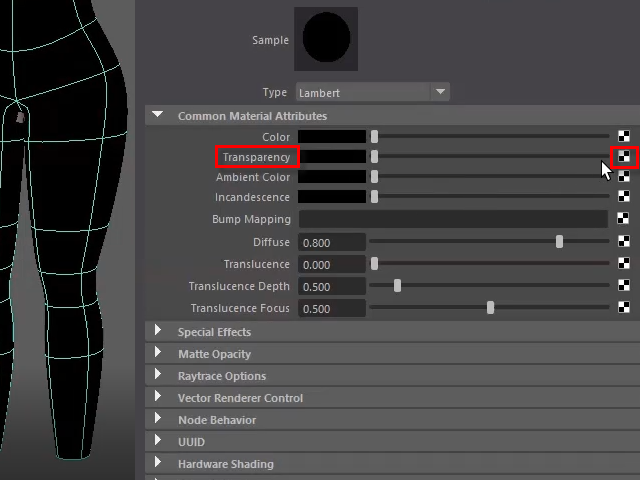This screenshot has height=480, width=640.
Task: Open the material Type dropdown
Action: coord(440,92)
